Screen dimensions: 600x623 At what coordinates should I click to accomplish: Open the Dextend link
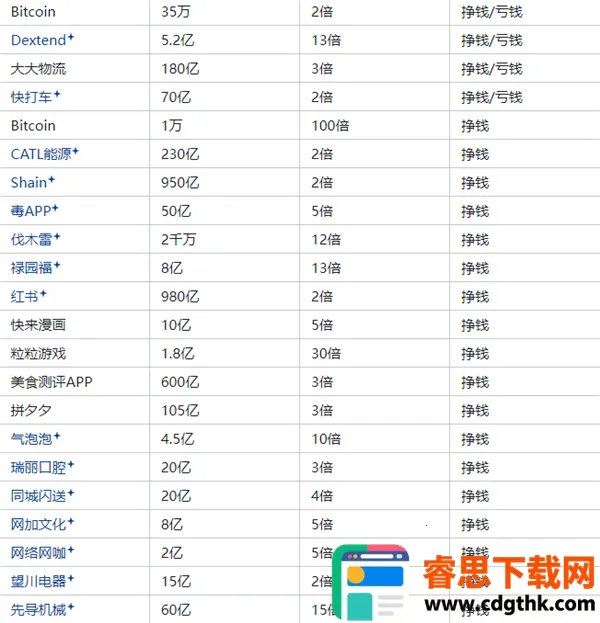[x=42, y=40]
